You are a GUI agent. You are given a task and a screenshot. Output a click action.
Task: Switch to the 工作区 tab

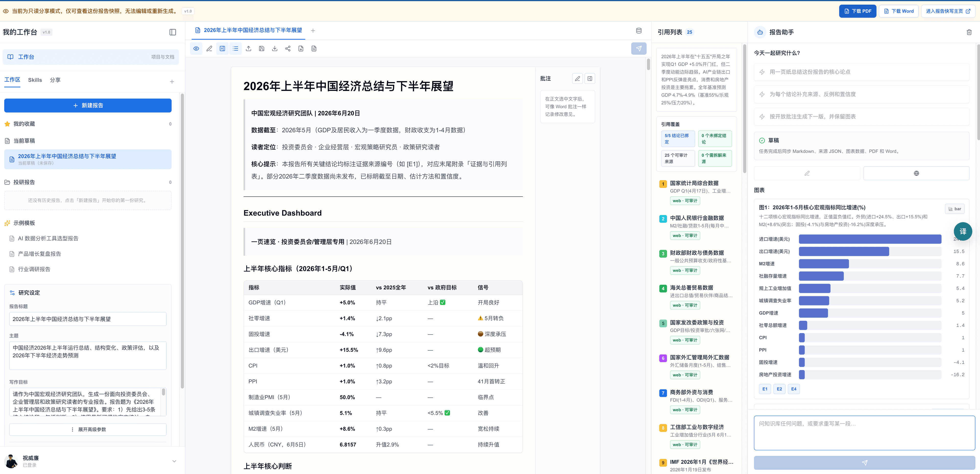point(12,80)
